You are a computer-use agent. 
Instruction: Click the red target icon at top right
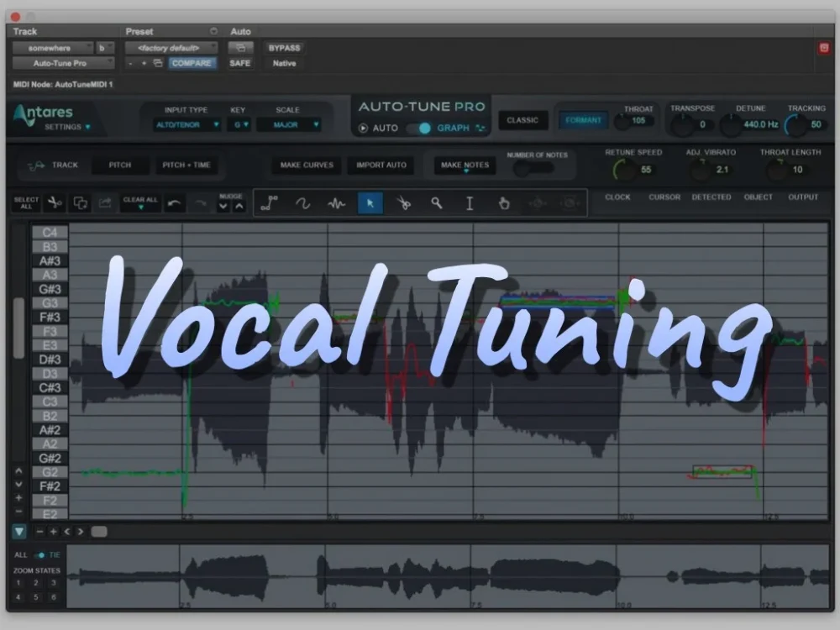pyautogui.click(x=824, y=48)
